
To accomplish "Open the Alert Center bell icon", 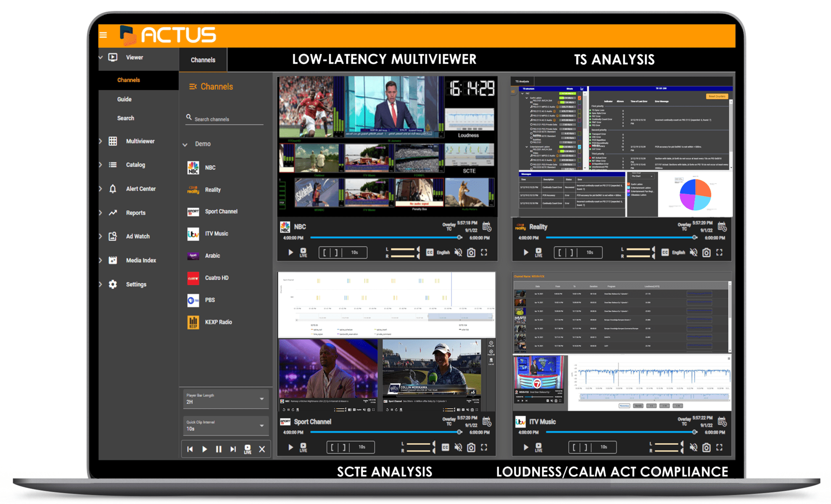I will pyautogui.click(x=113, y=189).
